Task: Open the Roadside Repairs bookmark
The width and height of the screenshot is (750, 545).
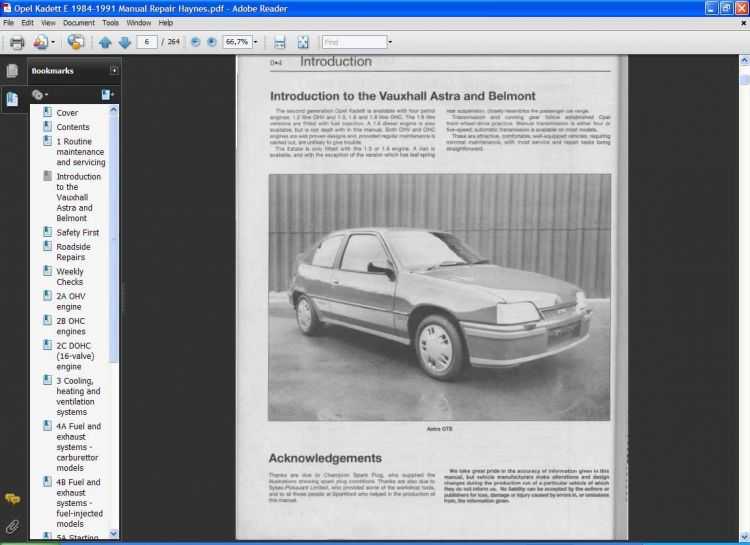Action: click(x=73, y=252)
